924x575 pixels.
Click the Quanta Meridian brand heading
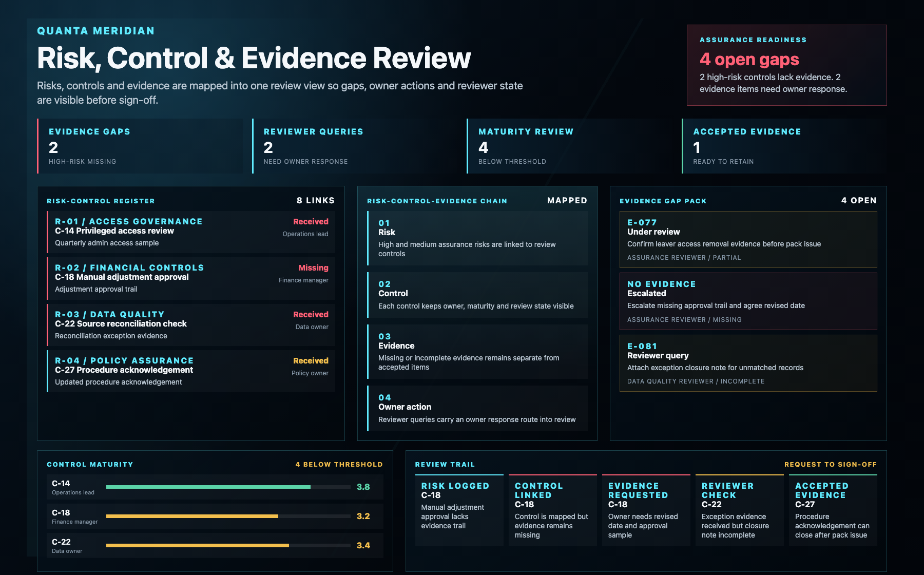[96, 31]
